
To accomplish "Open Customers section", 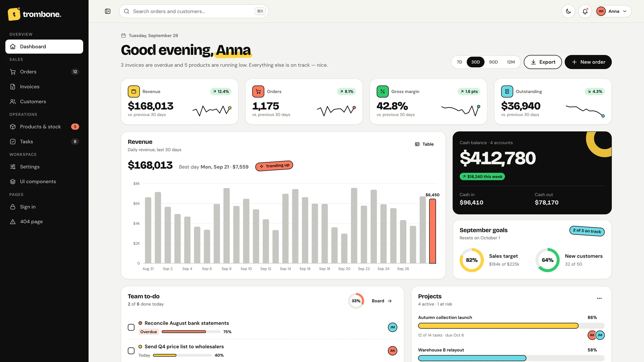I will [44, 102].
